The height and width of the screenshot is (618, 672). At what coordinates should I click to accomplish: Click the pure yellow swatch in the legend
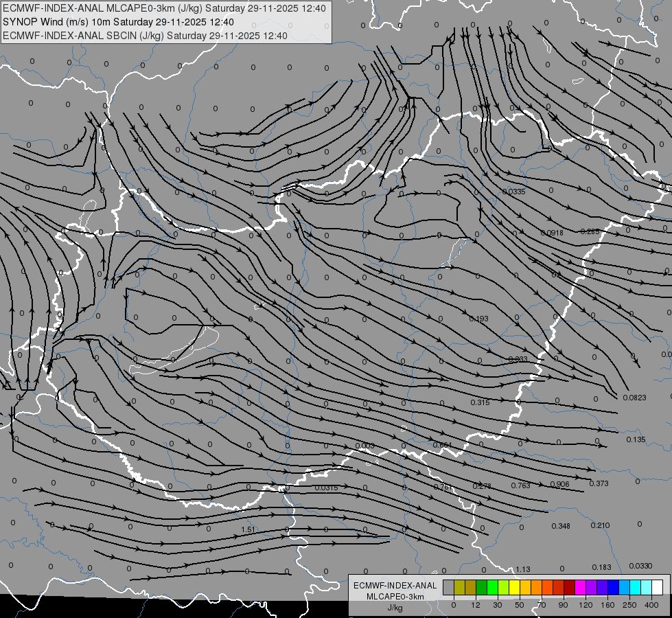[515, 587]
